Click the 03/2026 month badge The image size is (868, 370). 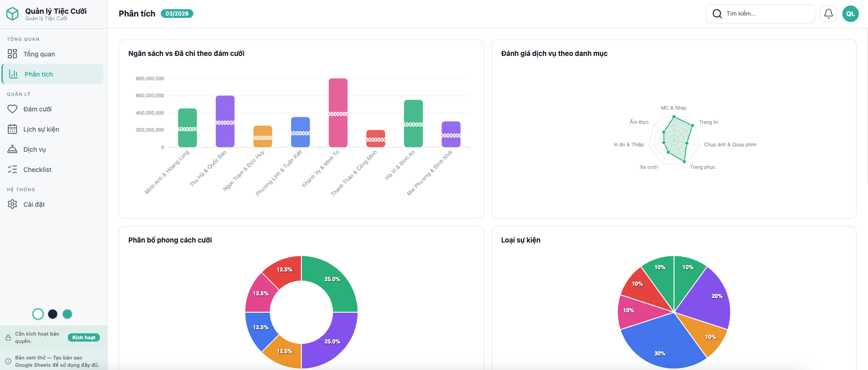pos(177,14)
